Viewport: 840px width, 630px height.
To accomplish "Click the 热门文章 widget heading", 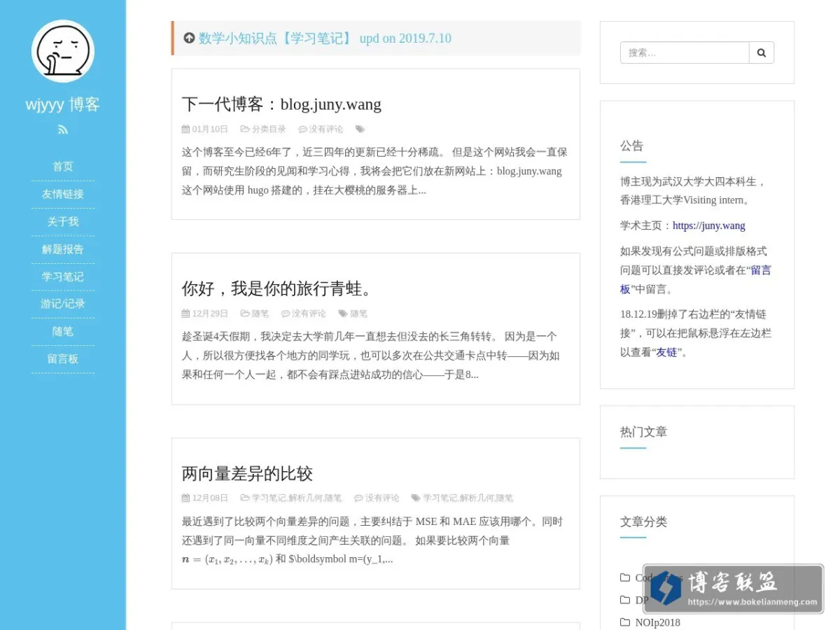I will click(x=643, y=432).
